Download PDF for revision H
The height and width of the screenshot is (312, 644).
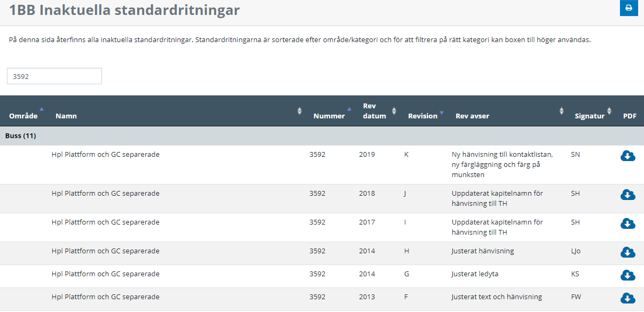pos(627,252)
